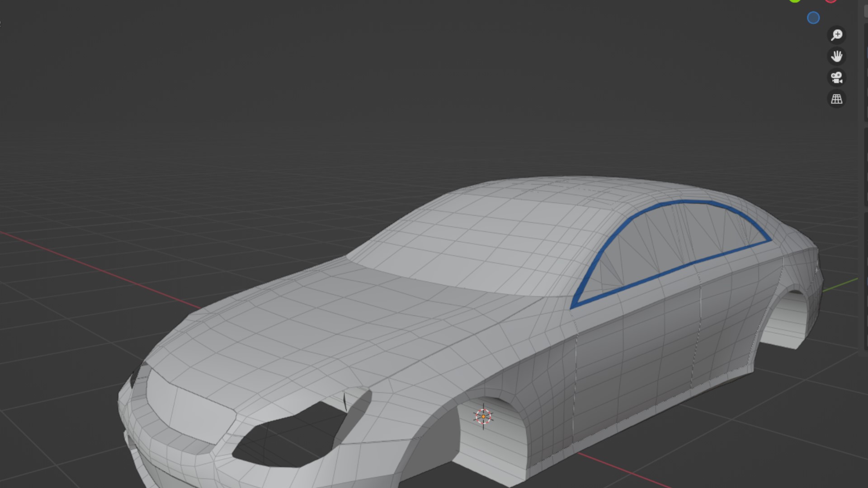Click the blue Z axis gizmo circle

click(x=813, y=18)
